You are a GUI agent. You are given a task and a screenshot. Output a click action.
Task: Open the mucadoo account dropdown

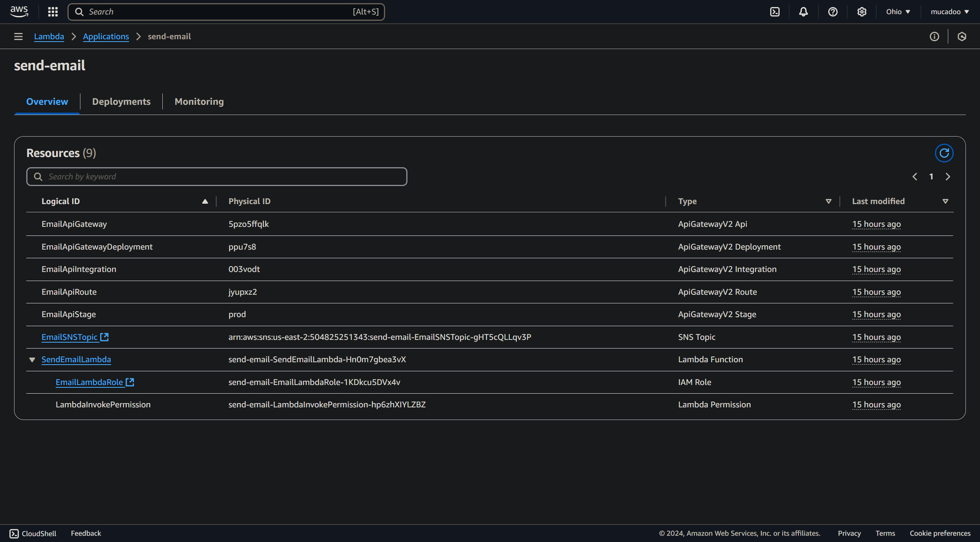pyautogui.click(x=949, y=12)
